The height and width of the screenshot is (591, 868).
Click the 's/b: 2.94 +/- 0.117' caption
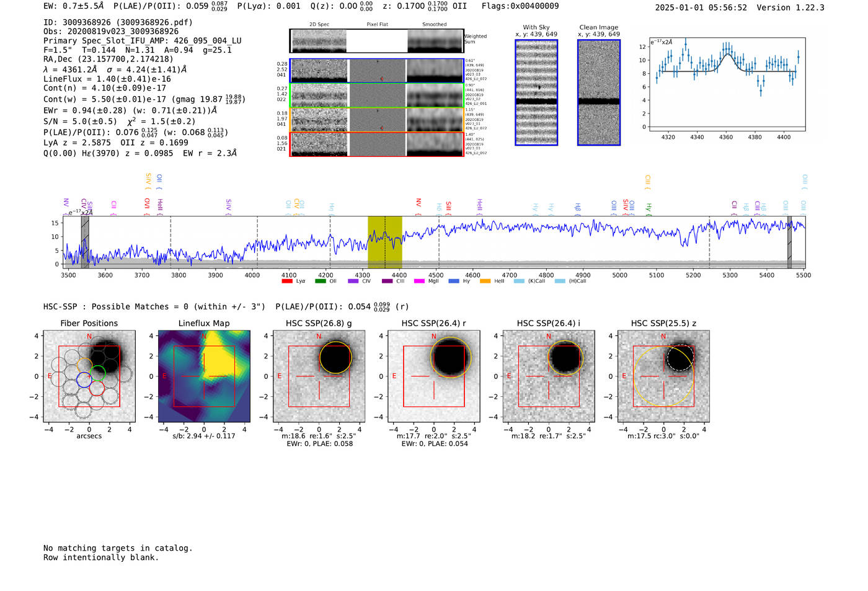point(204,436)
